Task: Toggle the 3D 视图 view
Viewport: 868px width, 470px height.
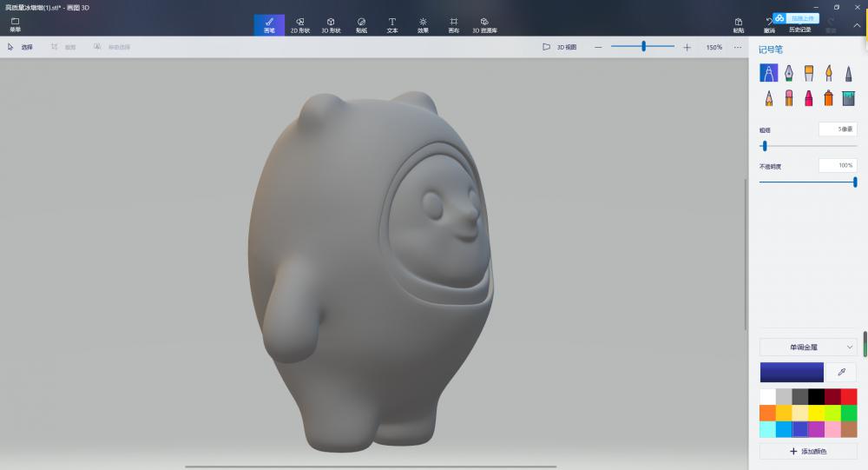Action: click(560, 47)
